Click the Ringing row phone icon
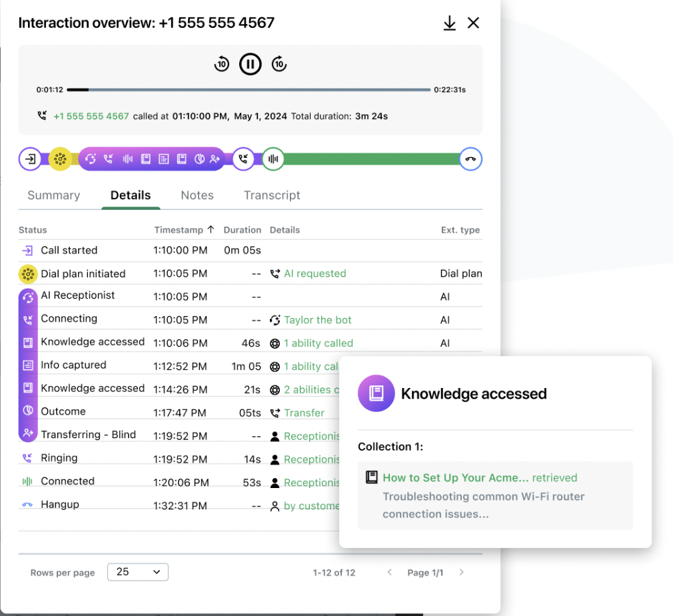Screen dimensions: 673x616 click(x=27, y=459)
